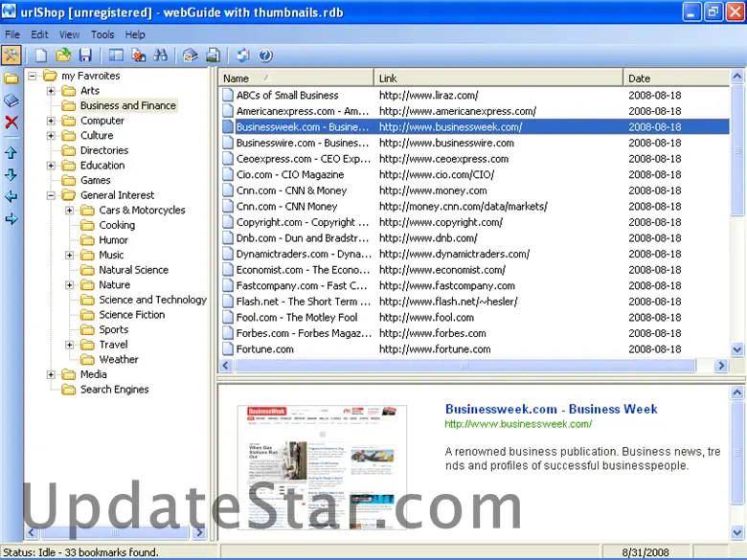
Task: Click the bookmark list horizontal scrollbar
Action: coord(465,366)
